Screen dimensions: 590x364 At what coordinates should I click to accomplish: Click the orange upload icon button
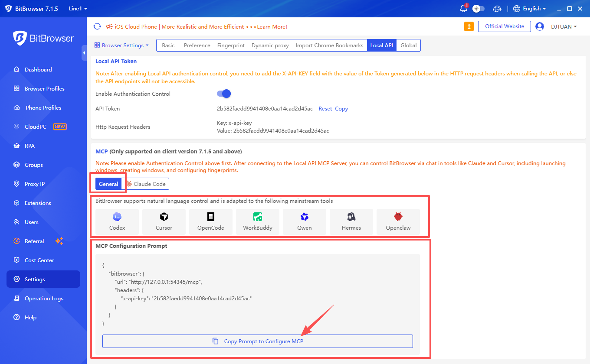[x=469, y=26]
